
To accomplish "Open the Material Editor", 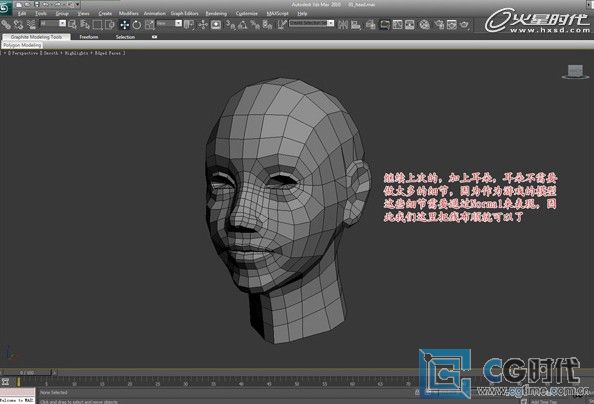I will (x=425, y=25).
